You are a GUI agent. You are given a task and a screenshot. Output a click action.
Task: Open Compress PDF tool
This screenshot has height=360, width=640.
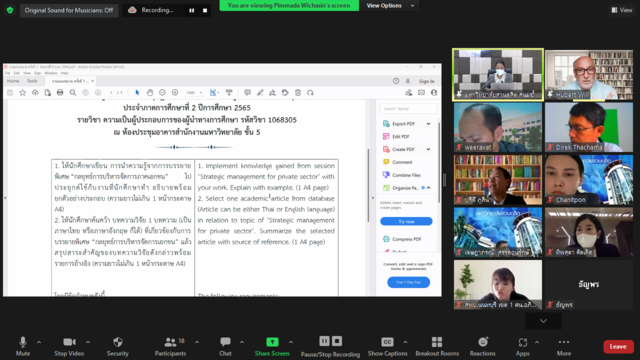[x=402, y=239]
